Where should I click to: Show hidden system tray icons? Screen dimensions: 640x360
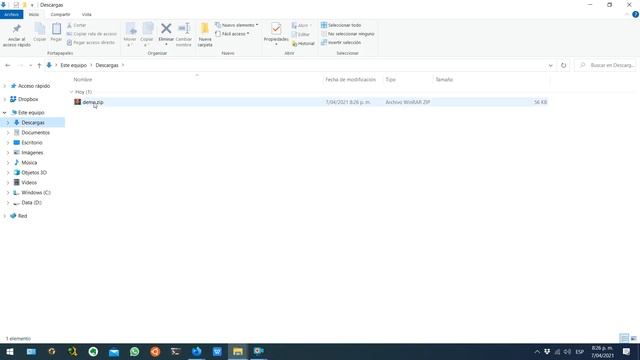click(x=537, y=351)
